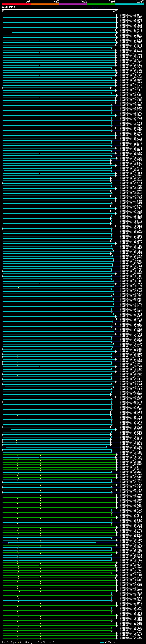This screenshot has height=644, width=146.
Task: Select label UniRef100_Q0MRN2
Action: [131, 95]
